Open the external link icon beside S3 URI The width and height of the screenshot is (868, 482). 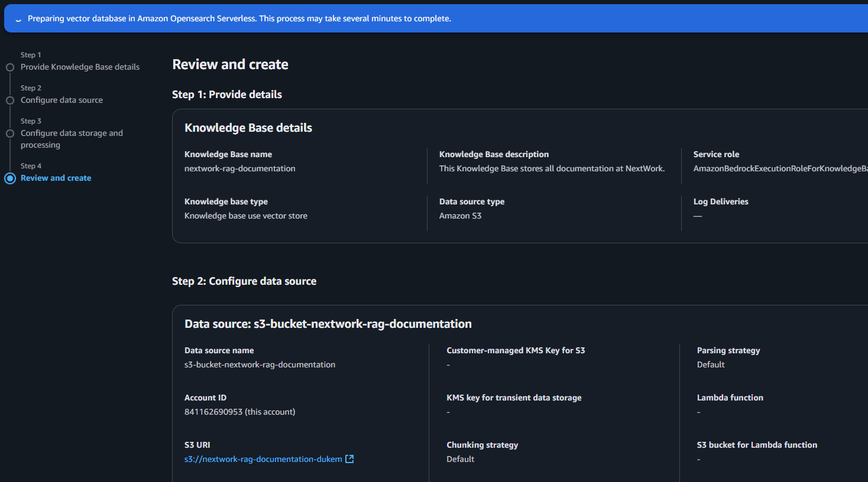pos(349,459)
